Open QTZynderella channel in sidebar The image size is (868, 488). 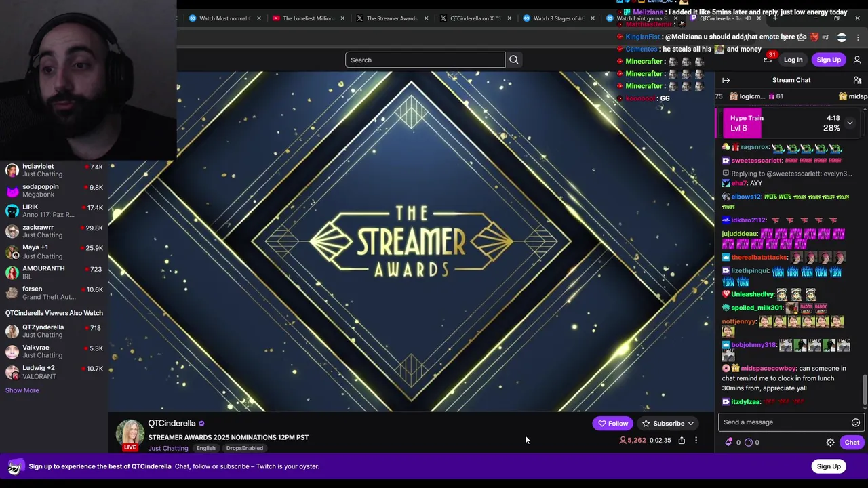(54, 331)
